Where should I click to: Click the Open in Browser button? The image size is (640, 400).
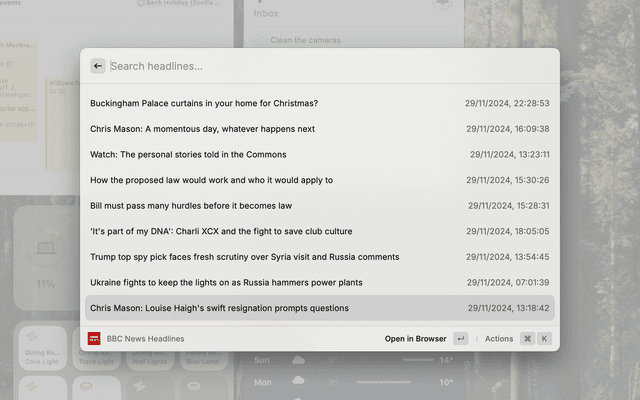[415, 339]
